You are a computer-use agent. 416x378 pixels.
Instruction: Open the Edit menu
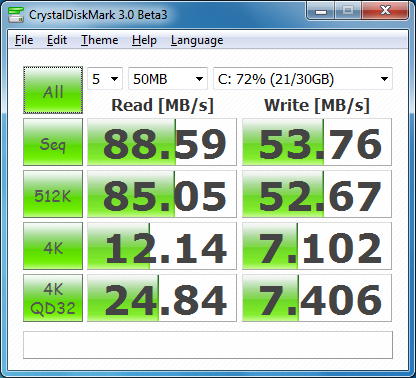(57, 40)
